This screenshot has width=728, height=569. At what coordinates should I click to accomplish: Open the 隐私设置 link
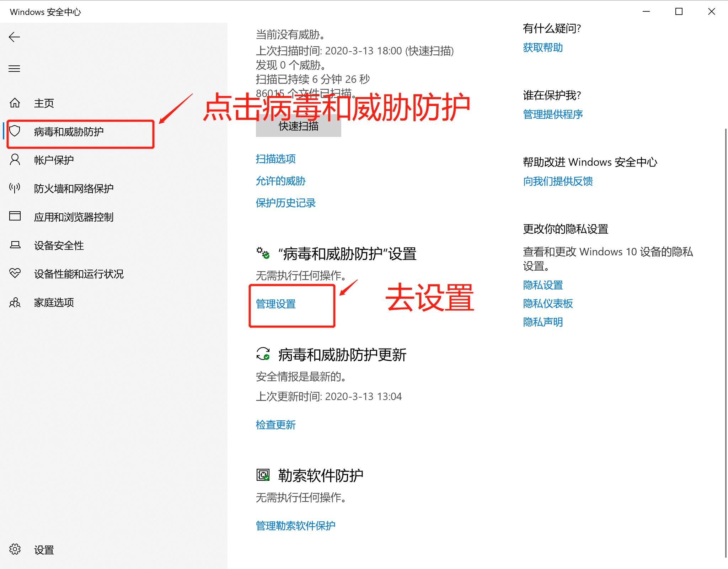[543, 285]
